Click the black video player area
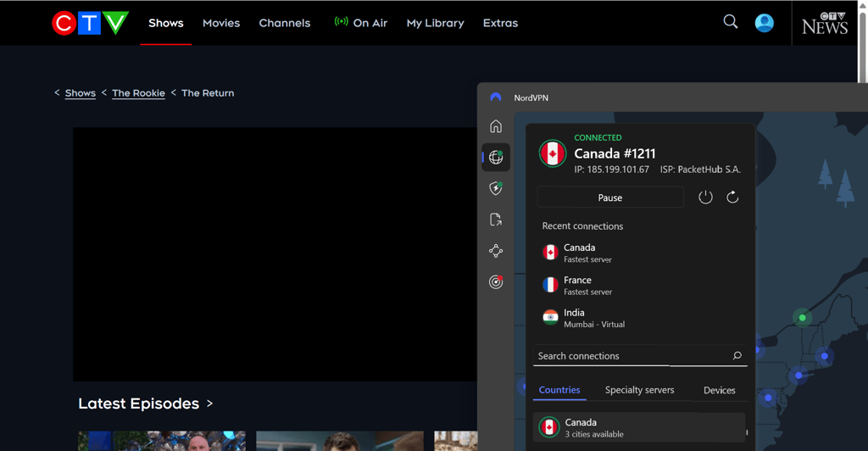868x451 pixels. (x=275, y=254)
